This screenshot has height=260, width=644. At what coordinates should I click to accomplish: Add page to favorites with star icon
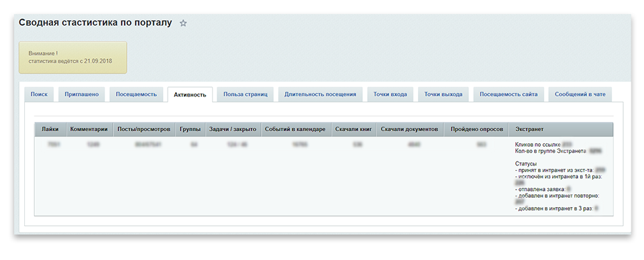click(x=183, y=23)
